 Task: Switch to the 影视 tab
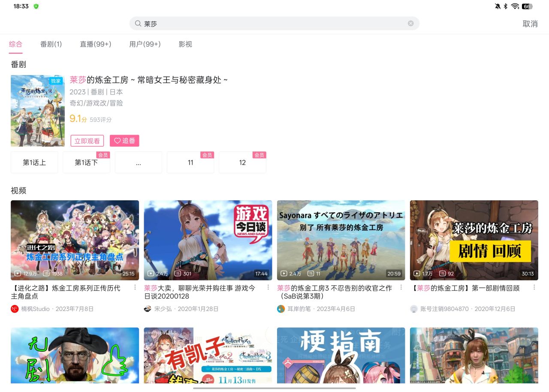pos(185,44)
